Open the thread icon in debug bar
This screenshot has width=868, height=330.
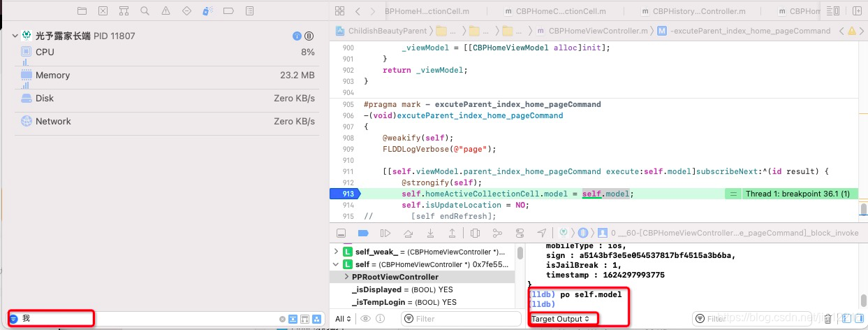click(582, 233)
